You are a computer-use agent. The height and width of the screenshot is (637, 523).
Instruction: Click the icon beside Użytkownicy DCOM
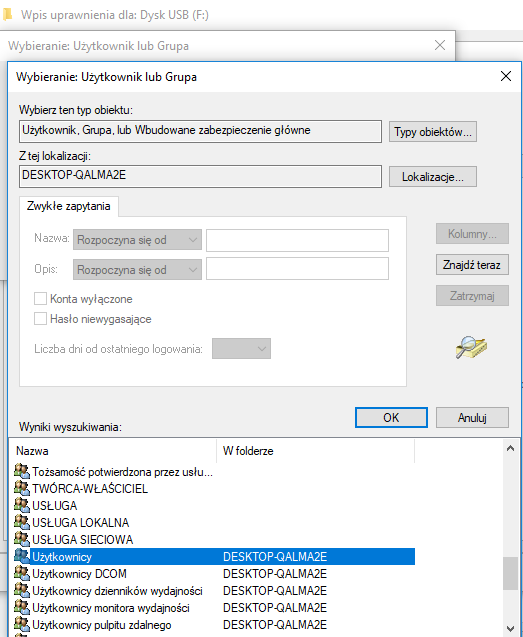coord(22,573)
